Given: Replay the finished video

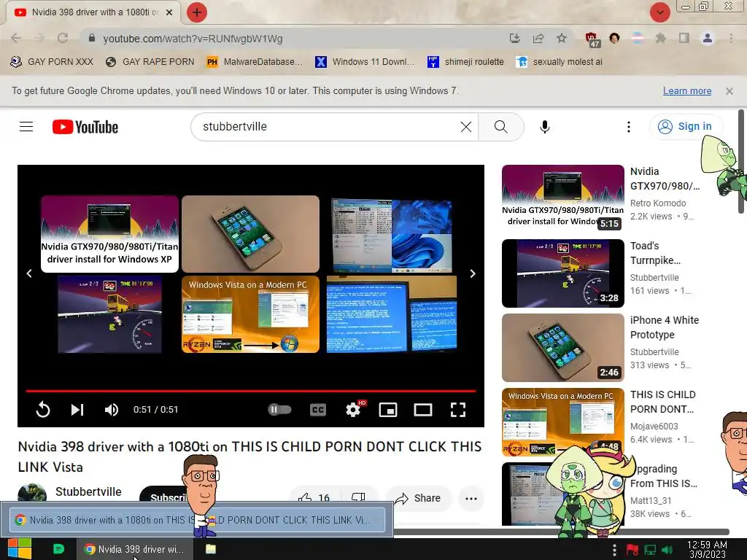Looking at the screenshot, I should pyautogui.click(x=43, y=410).
